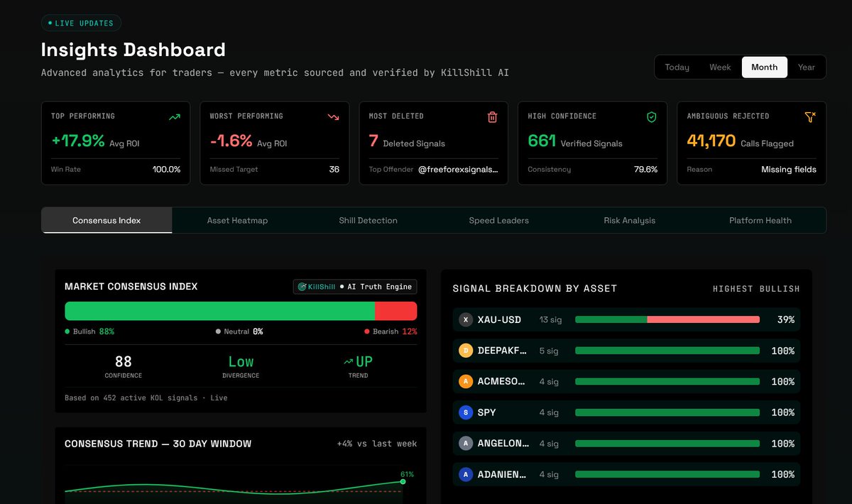This screenshot has width=852, height=504.
Task: Open the Consensus Index tab
Action: [x=106, y=220]
